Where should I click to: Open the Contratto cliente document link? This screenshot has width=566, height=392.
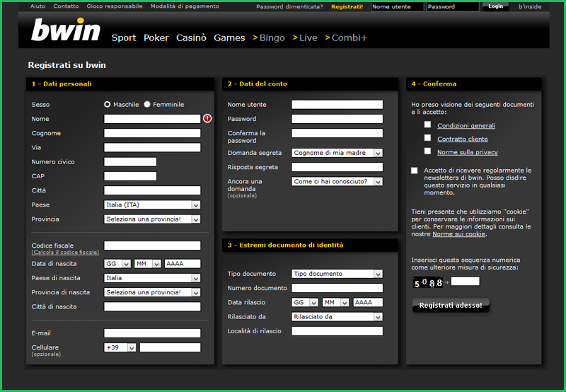(463, 139)
